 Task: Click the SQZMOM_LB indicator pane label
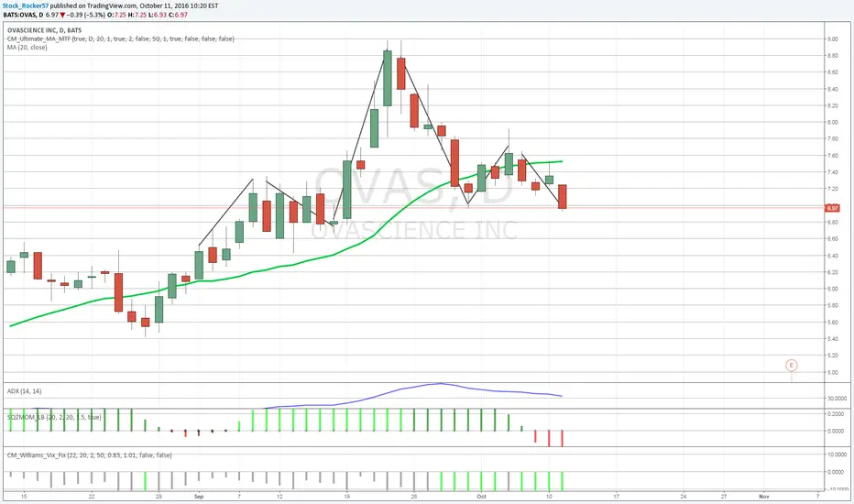coord(54,417)
